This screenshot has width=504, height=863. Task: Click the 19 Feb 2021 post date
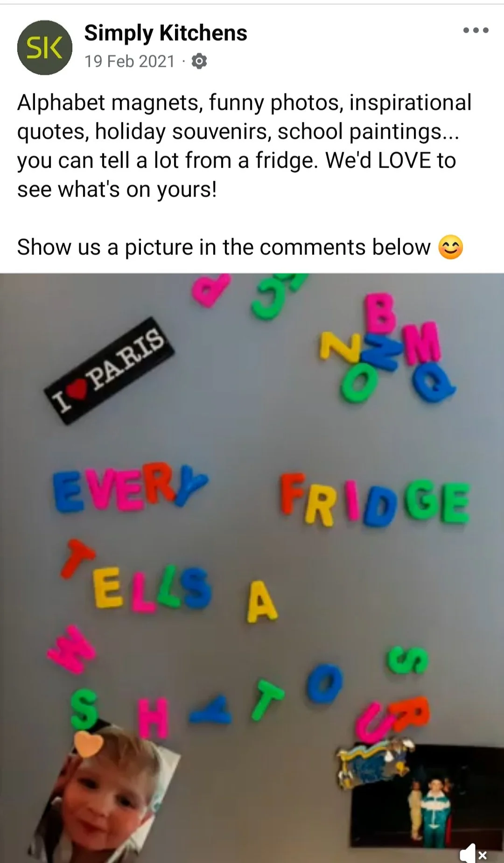(x=129, y=61)
